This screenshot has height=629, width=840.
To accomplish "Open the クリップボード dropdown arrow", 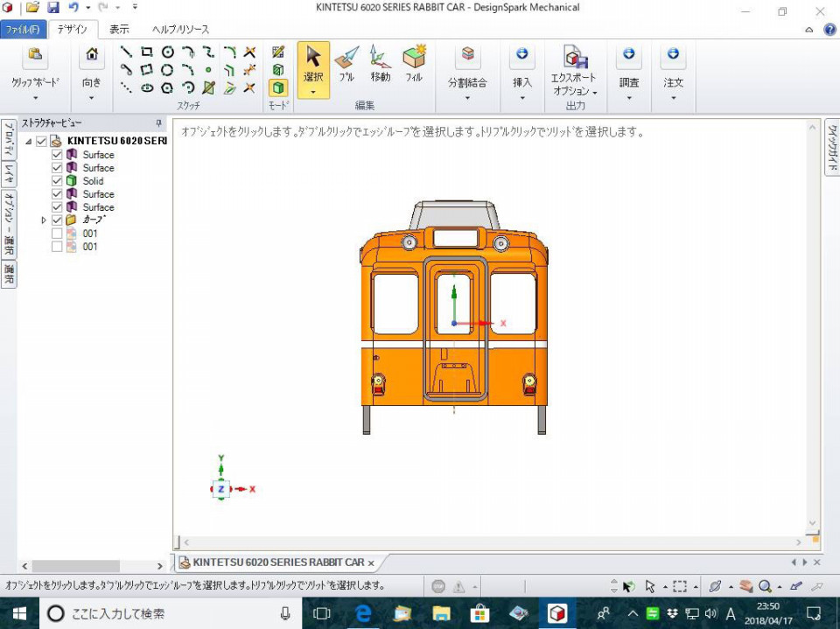I will [x=35, y=98].
